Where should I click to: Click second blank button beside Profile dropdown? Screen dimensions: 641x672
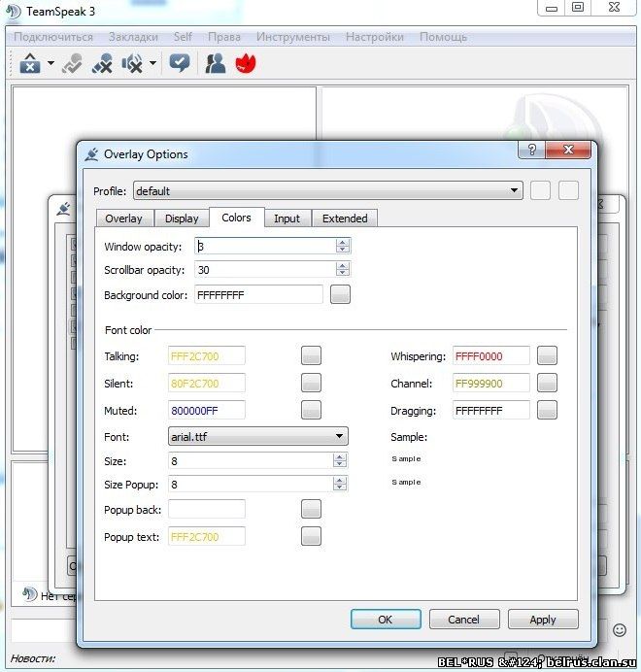click(568, 190)
